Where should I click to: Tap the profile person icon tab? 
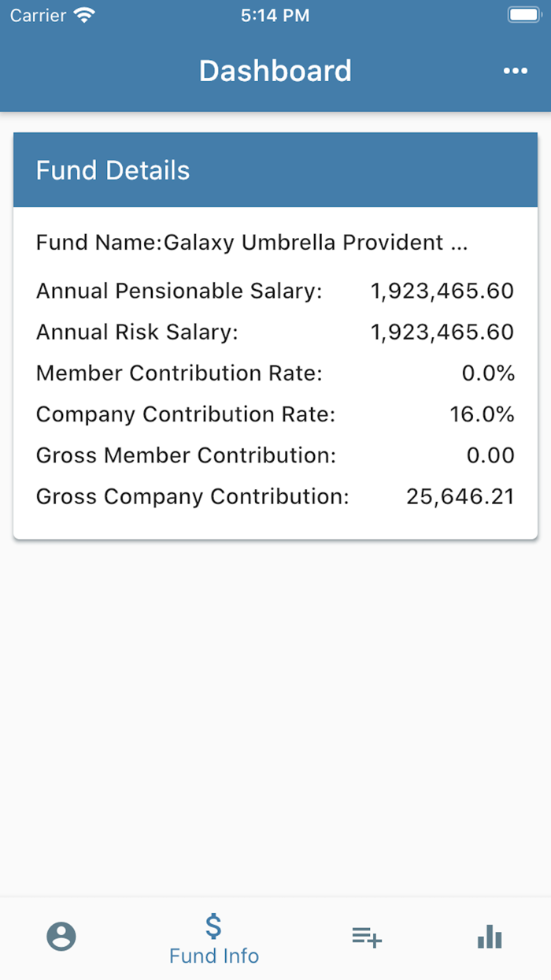tap(61, 937)
